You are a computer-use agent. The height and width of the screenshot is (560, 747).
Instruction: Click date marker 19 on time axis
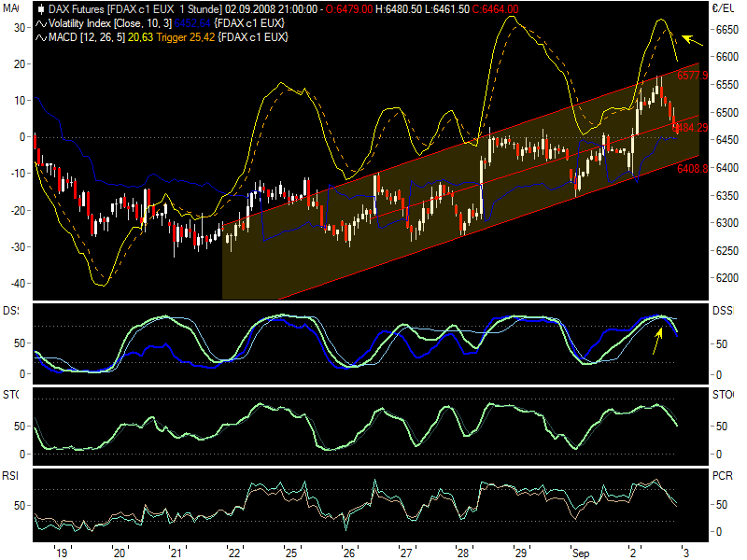[x=62, y=553]
